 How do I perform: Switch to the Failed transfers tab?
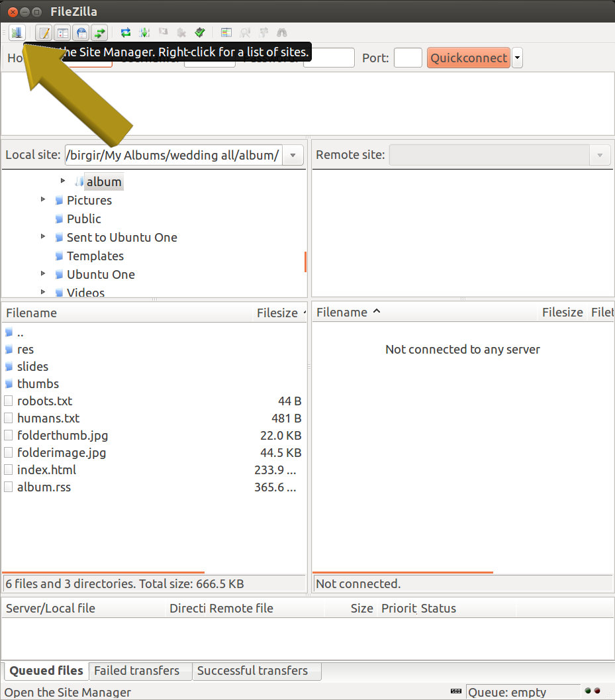140,671
